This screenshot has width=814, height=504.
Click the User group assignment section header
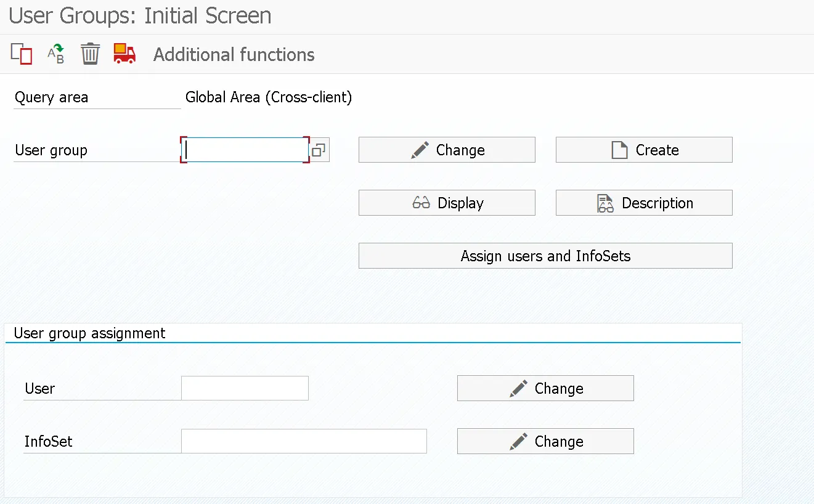(90, 333)
